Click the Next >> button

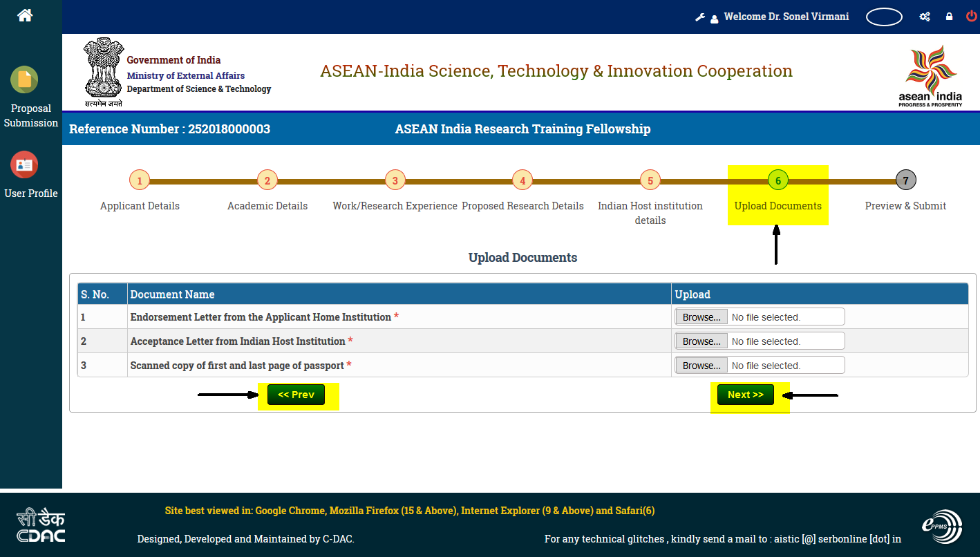click(746, 395)
